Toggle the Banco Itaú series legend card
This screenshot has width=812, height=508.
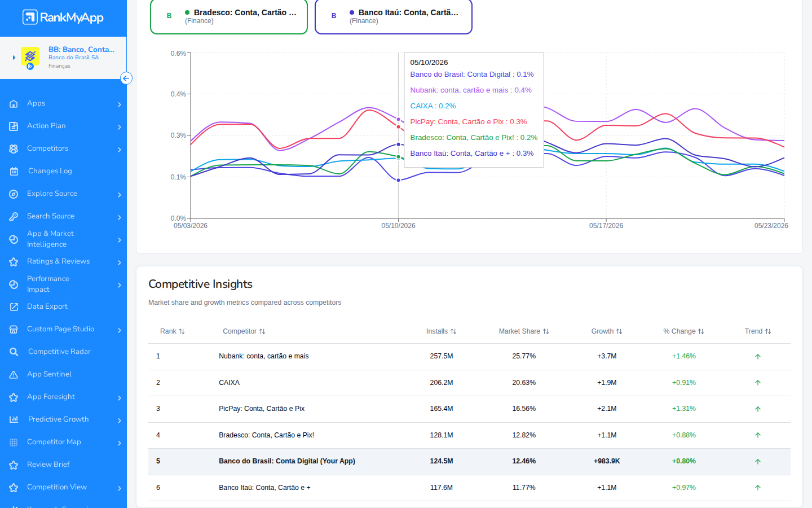(394, 16)
